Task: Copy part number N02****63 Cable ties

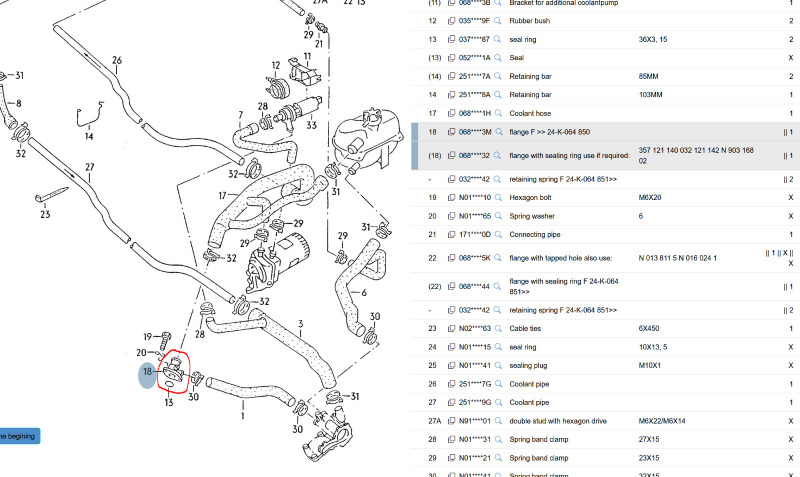Action: [452, 329]
